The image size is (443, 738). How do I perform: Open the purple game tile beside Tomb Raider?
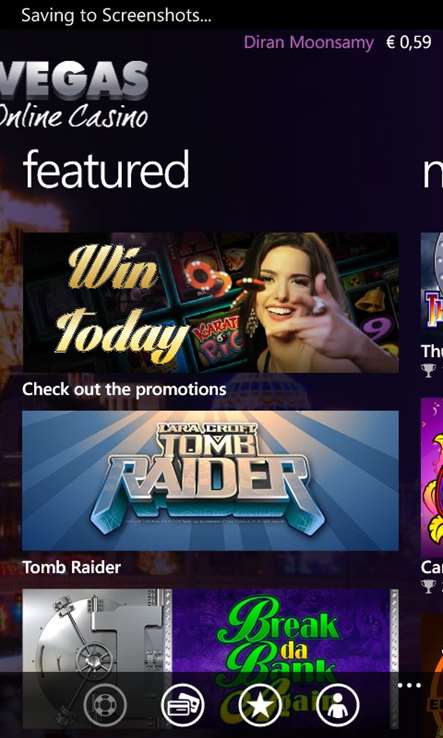point(432,477)
